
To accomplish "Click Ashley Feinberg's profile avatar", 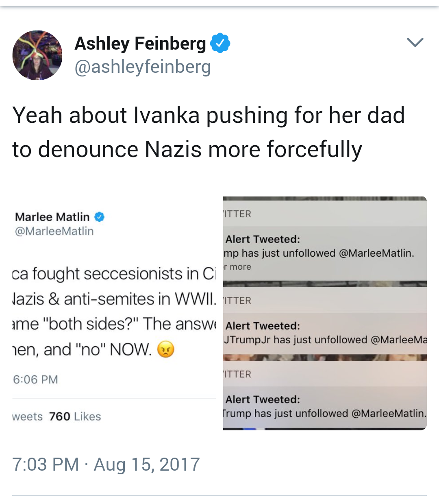I will 37,55.
